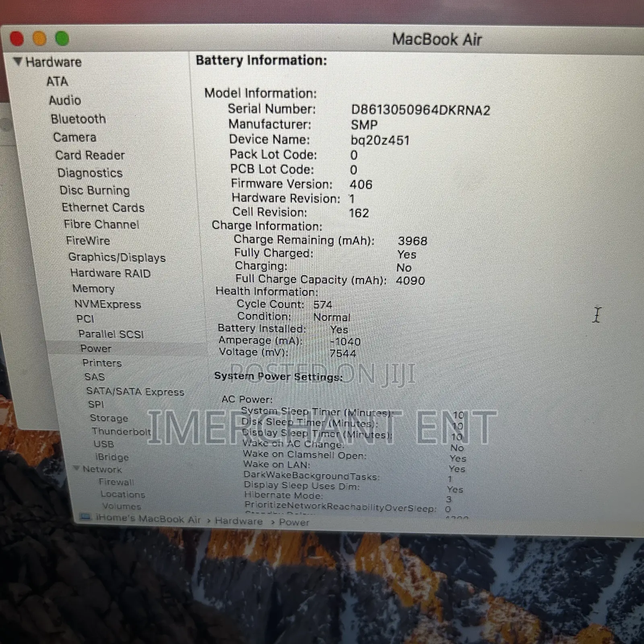Screen dimensions: 644x644
Task: Click Power in the bottom path bar
Action: coord(294,522)
